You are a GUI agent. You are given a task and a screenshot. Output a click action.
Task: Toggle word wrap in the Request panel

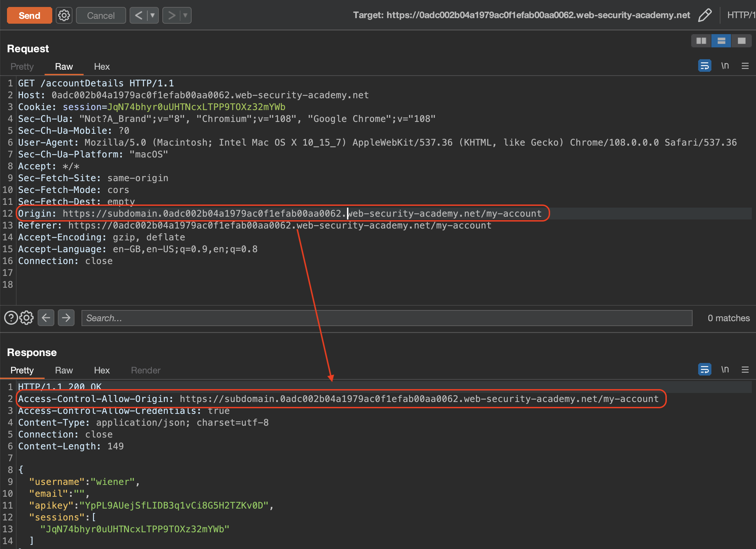click(x=704, y=66)
